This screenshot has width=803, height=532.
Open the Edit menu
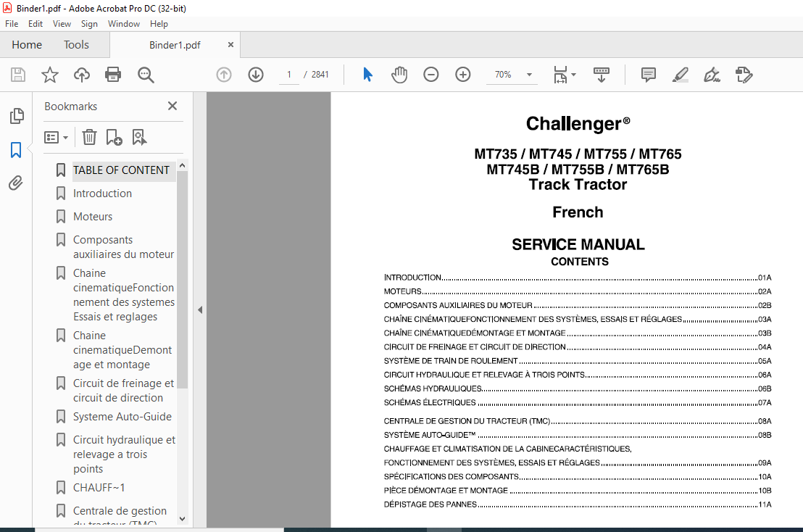pos(36,23)
